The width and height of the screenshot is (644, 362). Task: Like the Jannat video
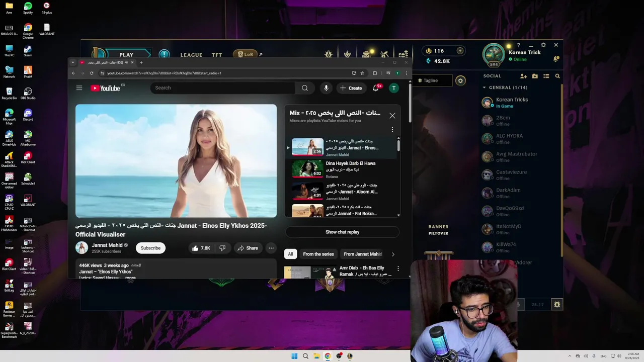click(201, 248)
